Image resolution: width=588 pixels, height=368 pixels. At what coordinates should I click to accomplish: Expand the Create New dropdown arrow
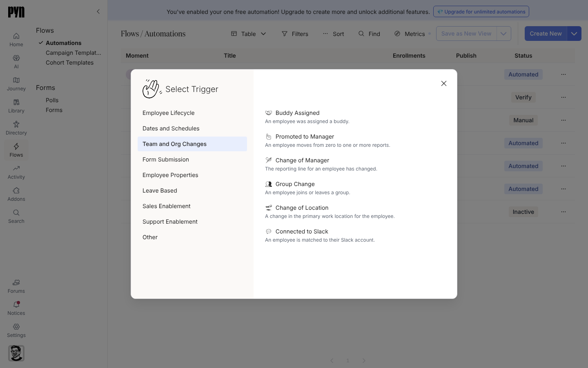pos(574,34)
